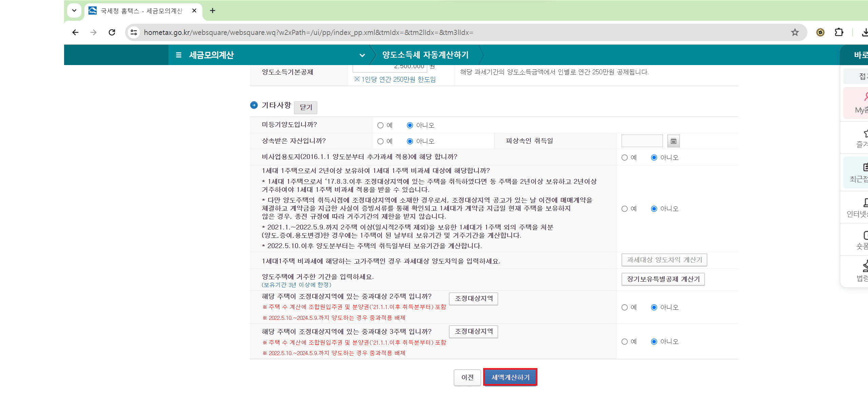Viewport: 868px width, 406px height.
Task: Click 조정대상지역 button for 2주택 question
Action: [473, 299]
